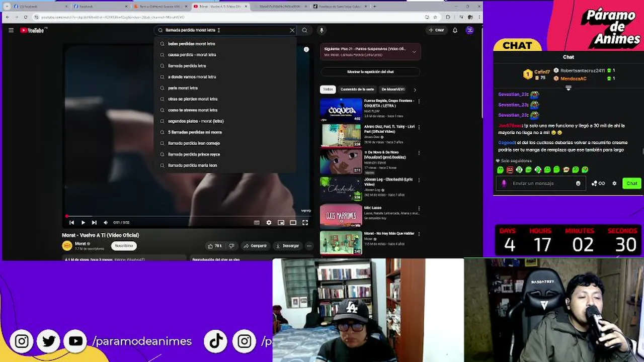Skip to the next video
The width and height of the screenshot is (644, 362).
pyautogui.click(x=94, y=222)
